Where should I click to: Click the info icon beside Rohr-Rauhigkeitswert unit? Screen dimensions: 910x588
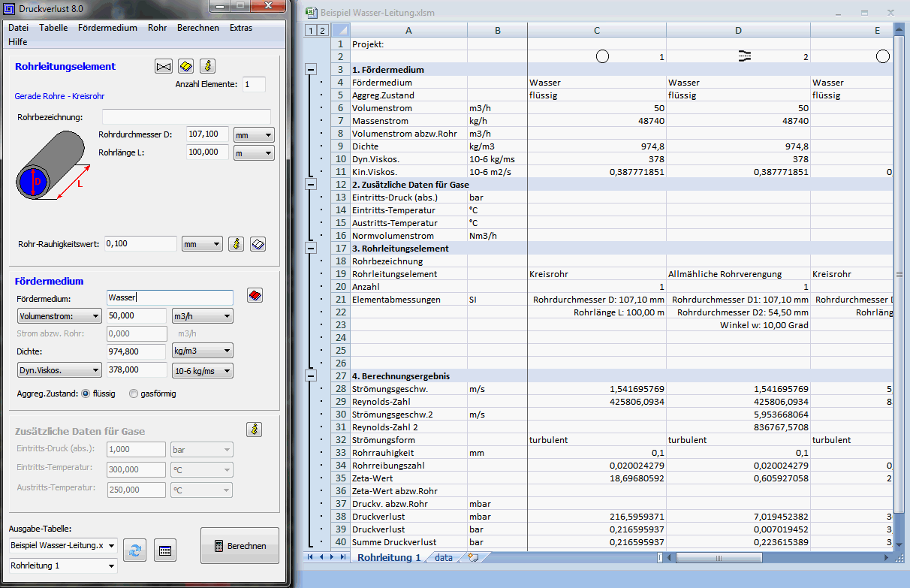(236, 244)
